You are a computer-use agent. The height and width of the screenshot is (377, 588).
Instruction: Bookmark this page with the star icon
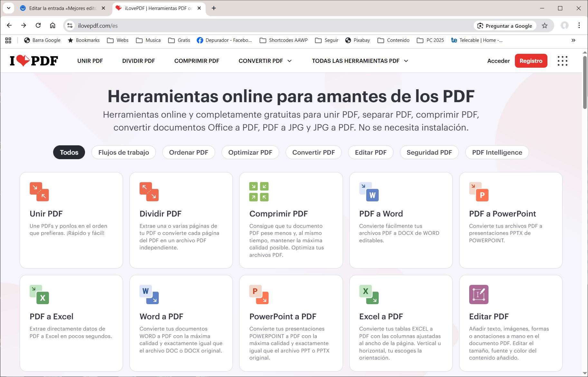pos(545,26)
